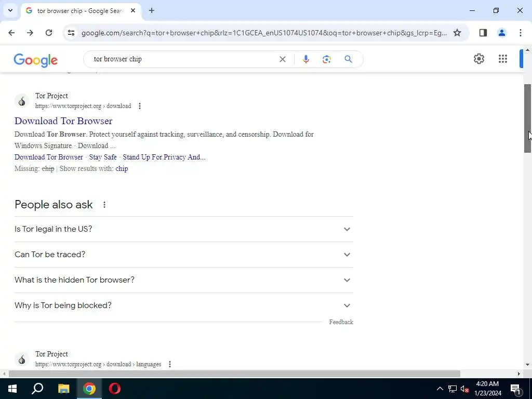Click Tor Project favicon of first result
532x399 pixels.
click(22, 101)
